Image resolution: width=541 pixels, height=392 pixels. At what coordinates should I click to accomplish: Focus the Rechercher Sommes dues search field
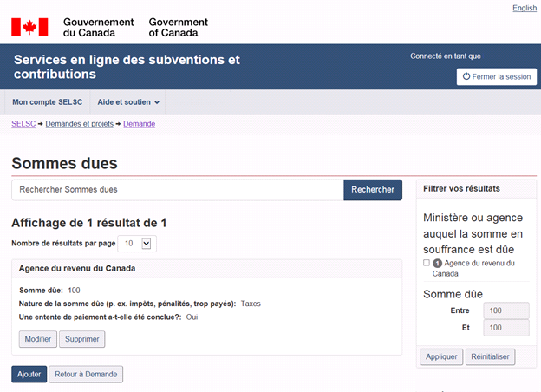click(x=178, y=189)
